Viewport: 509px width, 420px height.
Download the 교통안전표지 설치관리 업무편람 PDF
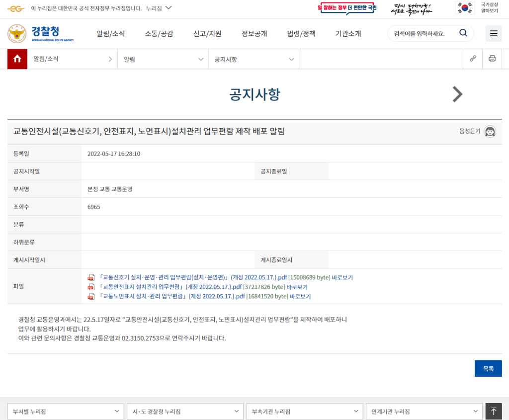[x=171, y=287]
